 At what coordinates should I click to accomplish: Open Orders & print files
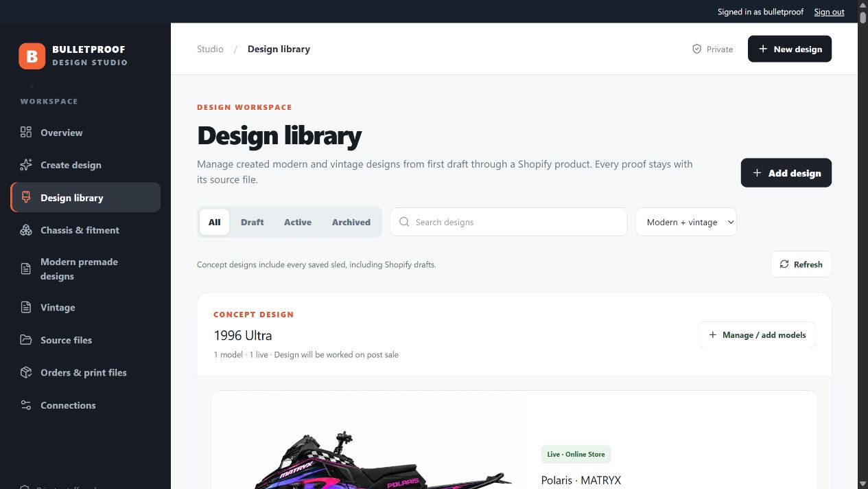pyautogui.click(x=86, y=373)
